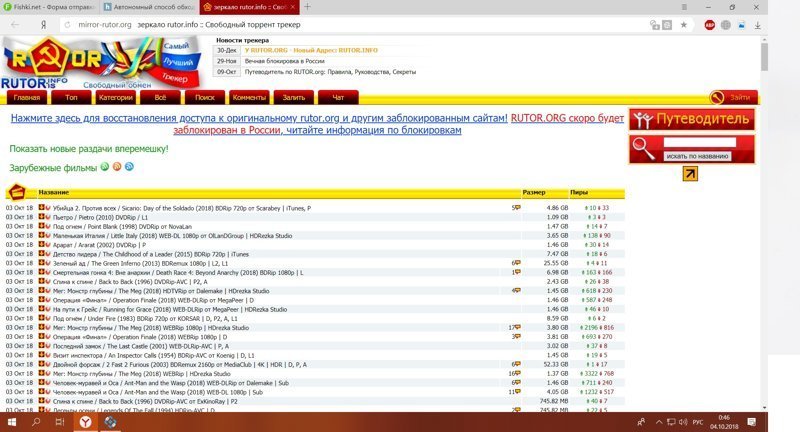
Task: Click the РУС language indicator in taskbar
Action: pos(697,422)
